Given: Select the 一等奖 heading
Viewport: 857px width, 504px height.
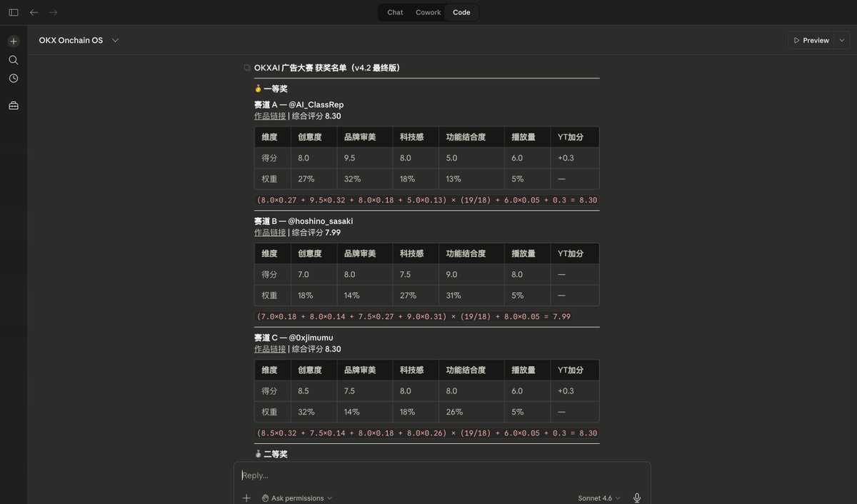Looking at the screenshot, I should coord(275,89).
